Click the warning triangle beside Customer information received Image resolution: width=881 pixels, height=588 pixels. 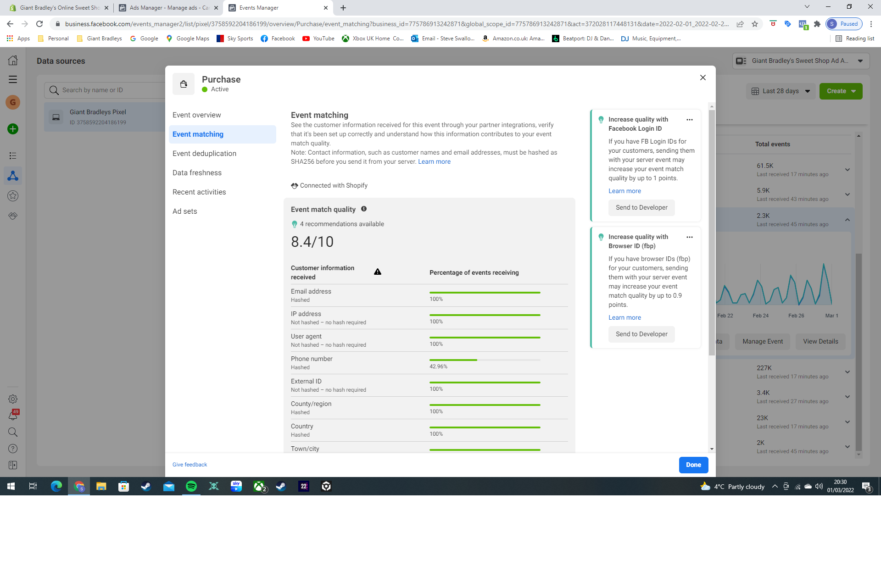coord(378,272)
